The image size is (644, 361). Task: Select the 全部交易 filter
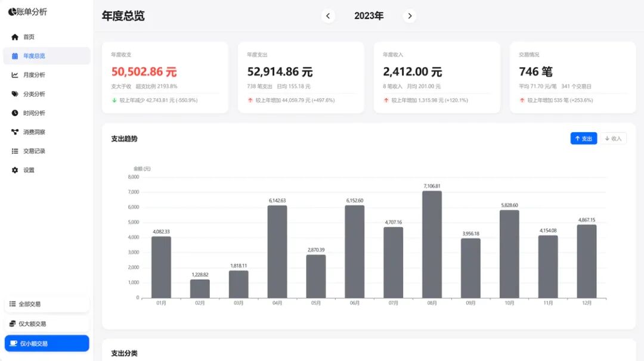47,304
